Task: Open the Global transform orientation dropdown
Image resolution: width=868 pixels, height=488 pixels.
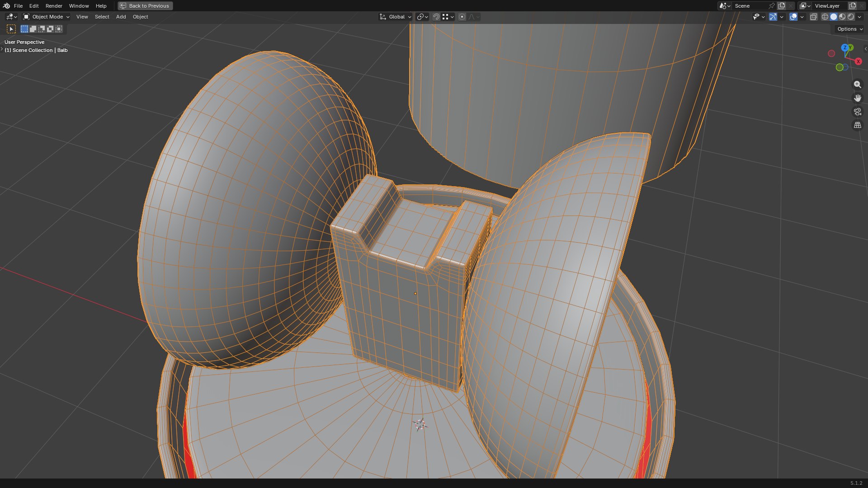Action: coord(396,17)
